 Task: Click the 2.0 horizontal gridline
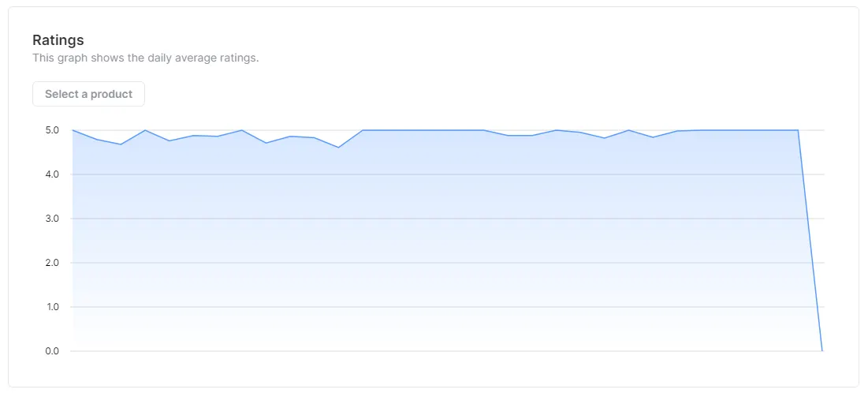[447, 263]
